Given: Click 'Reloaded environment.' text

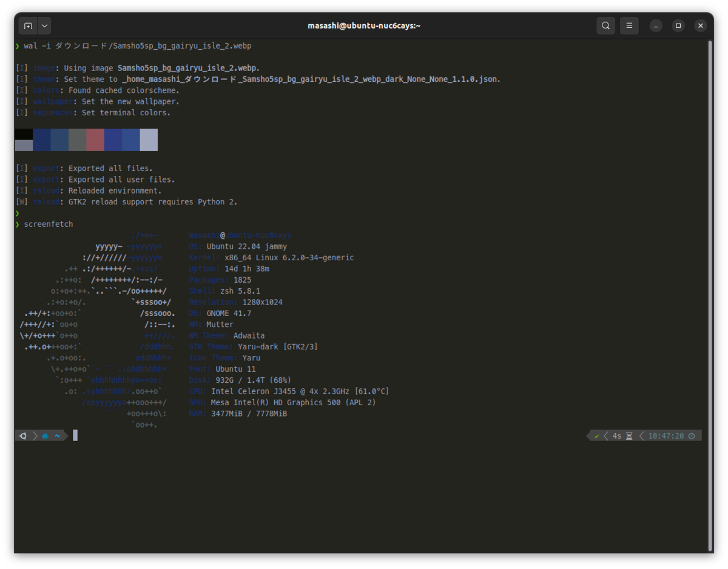Looking at the screenshot, I should click(115, 190).
